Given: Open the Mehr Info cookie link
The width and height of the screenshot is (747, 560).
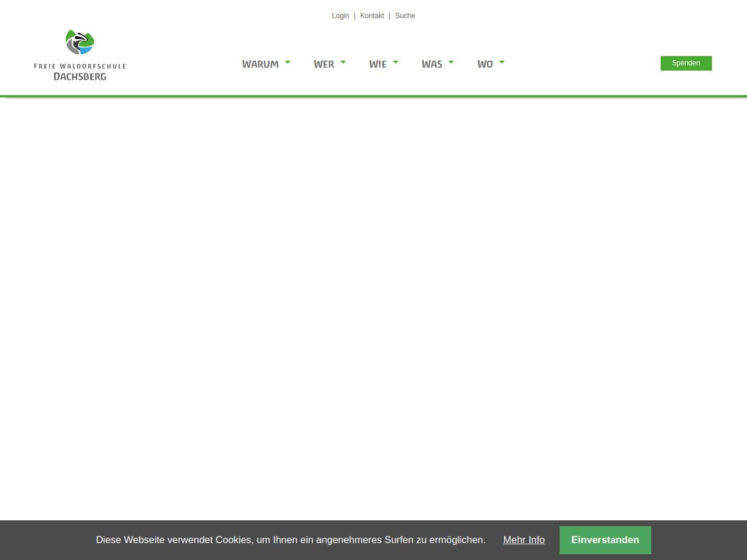Looking at the screenshot, I should (x=523, y=540).
